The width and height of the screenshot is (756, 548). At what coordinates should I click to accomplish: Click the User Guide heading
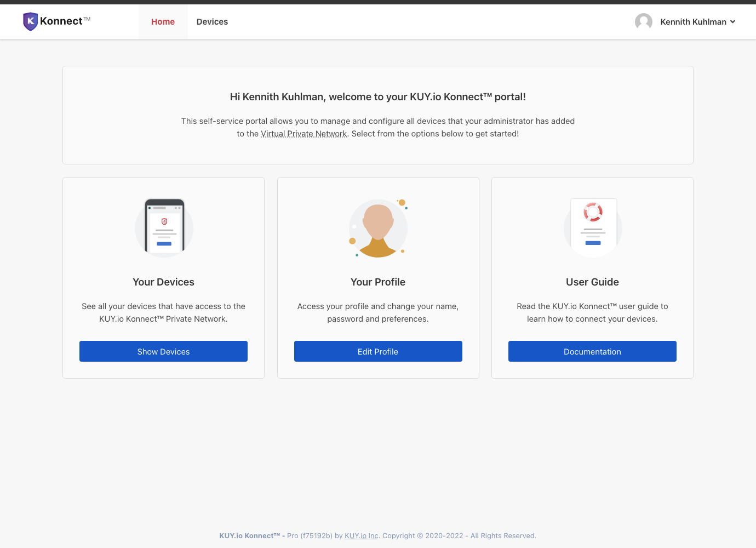tap(592, 282)
